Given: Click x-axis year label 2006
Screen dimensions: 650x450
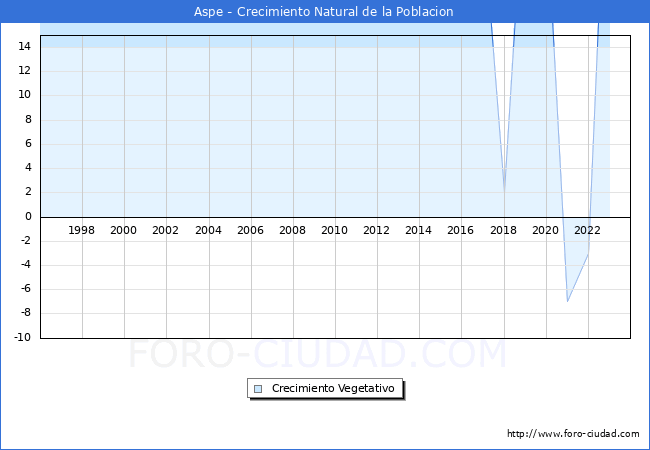Looking at the screenshot, I should (250, 230).
